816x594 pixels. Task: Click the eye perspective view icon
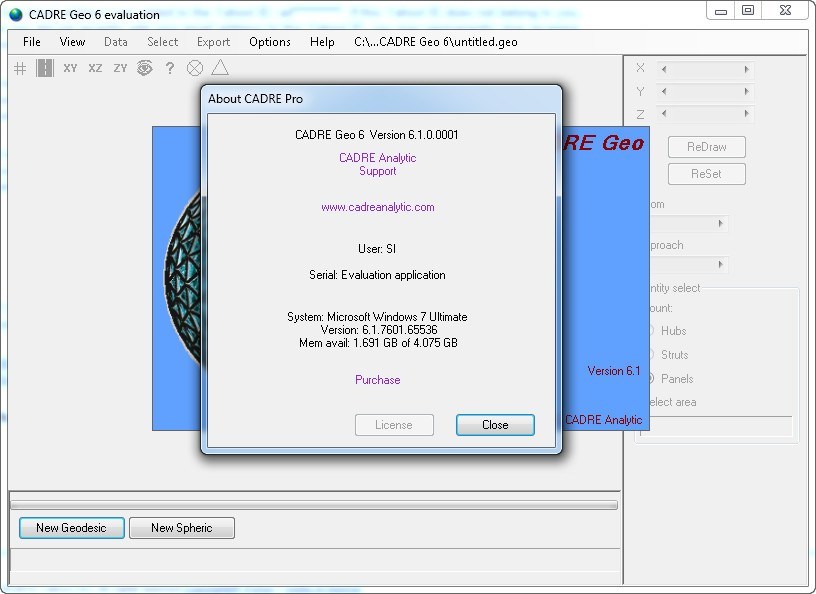tap(143, 68)
